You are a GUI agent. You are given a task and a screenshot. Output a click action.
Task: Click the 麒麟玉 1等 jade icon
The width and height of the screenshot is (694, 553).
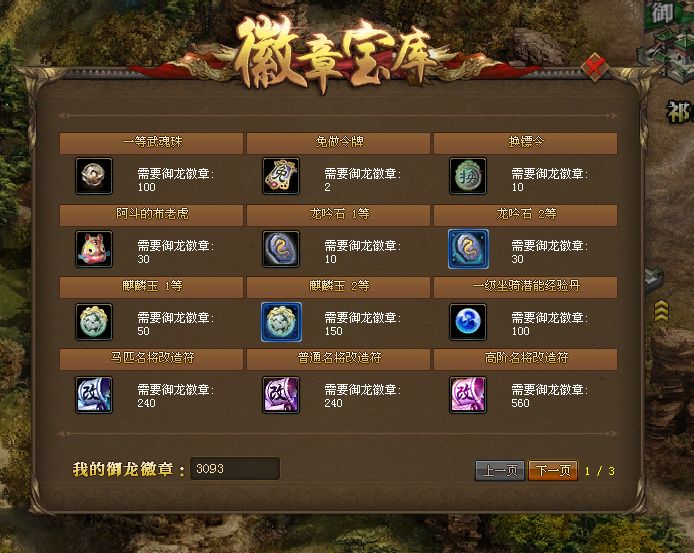coord(94,322)
